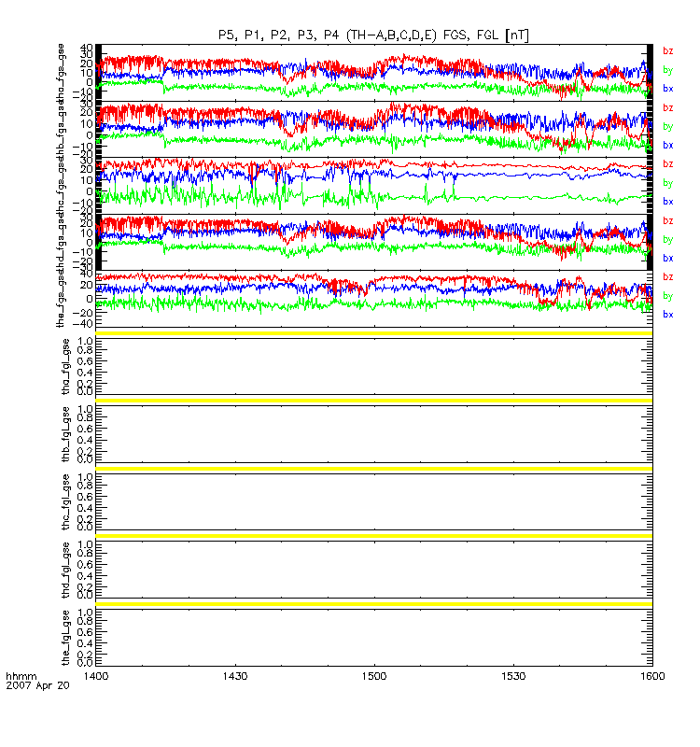The image size is (700, 747).
Task: Click the bx legend beside the thb_fgs panel
Action: point(668,145)
